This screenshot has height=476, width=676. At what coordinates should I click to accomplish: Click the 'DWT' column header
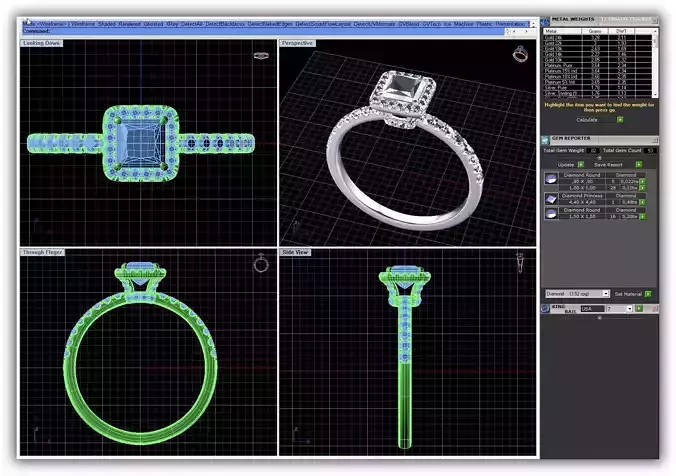pyautogui.click(x=621, y=31)
